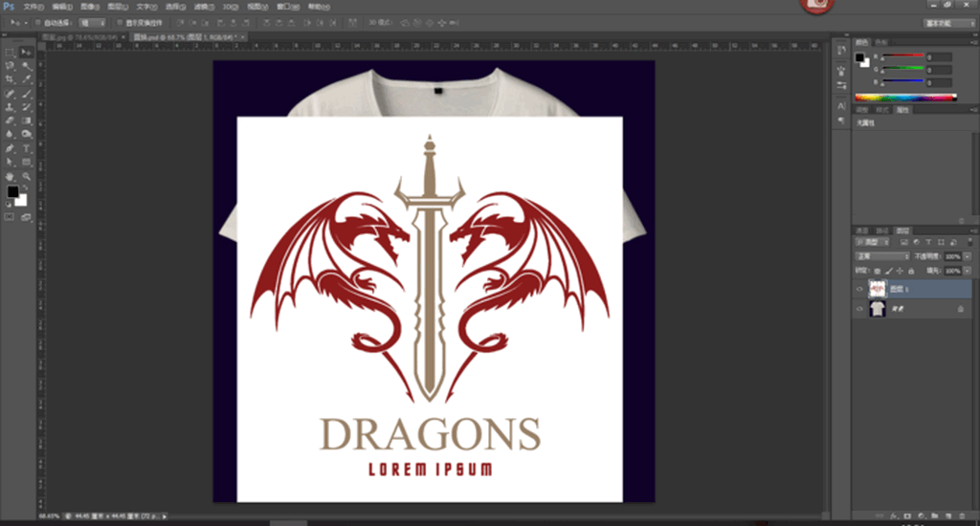Image resolution: width=980 pixels, height=526 pixels.
Task: Open the Edit menu
Action: coord(62,7)
